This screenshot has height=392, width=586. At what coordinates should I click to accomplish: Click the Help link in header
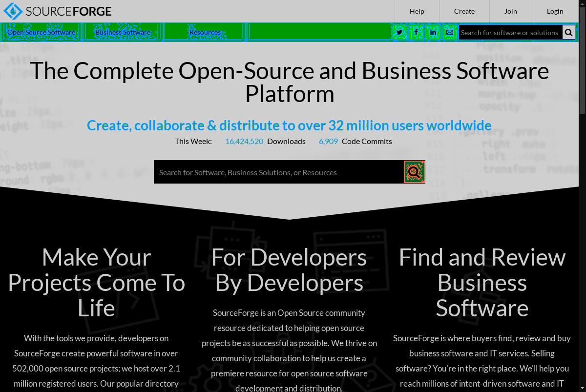pos(417,11)
